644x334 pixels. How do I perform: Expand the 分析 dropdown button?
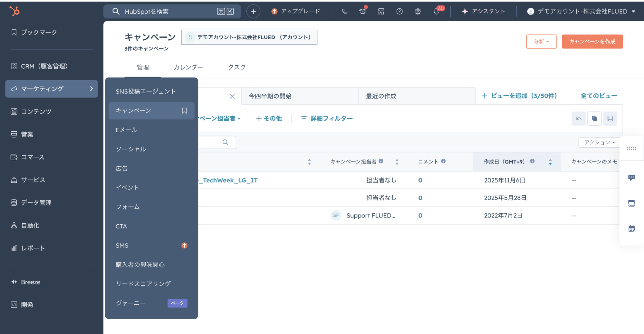tap(541, 42)
